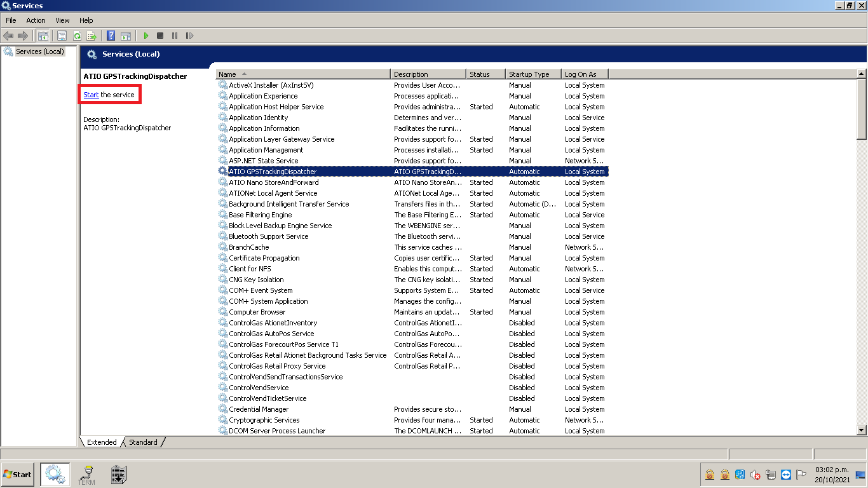The width and height of the screenshot is (868, 488).
Task: Open the Help menu
Action: pos(86,20)
